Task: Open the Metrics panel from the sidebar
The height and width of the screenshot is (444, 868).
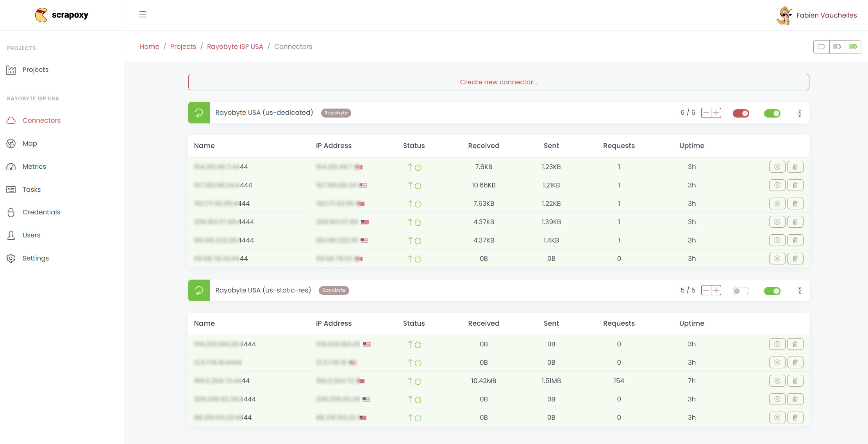Action: click(x=34, y=166)
